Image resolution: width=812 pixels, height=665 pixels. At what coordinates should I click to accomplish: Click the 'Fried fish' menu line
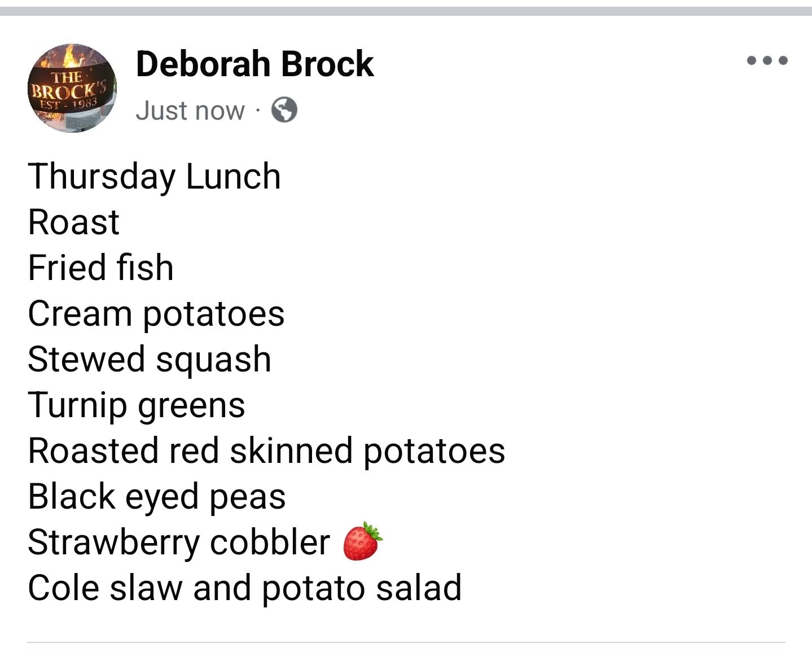(x=100, y=267)
